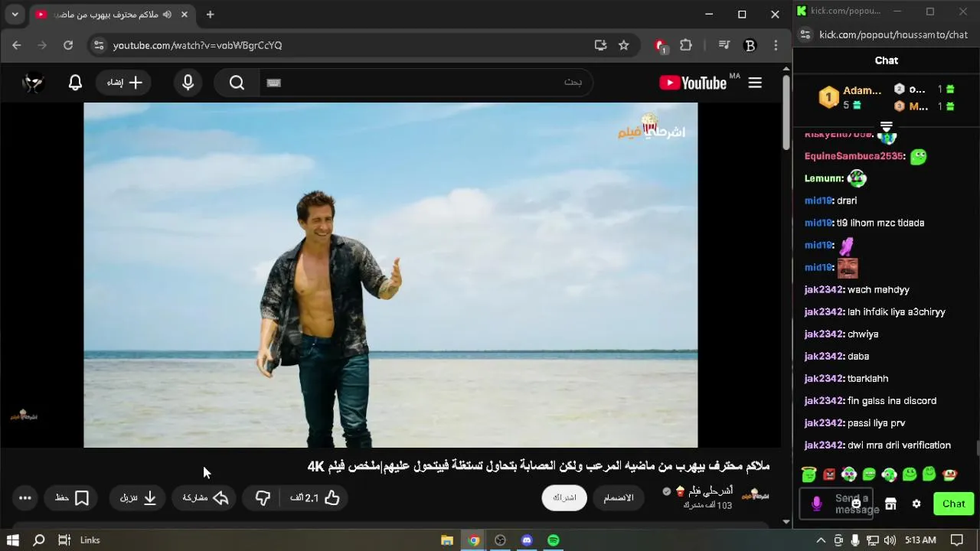Open Chrome profile B avatar
Image resolution: width=980 pixels, height=551 pixels.
tap(750, 45)
